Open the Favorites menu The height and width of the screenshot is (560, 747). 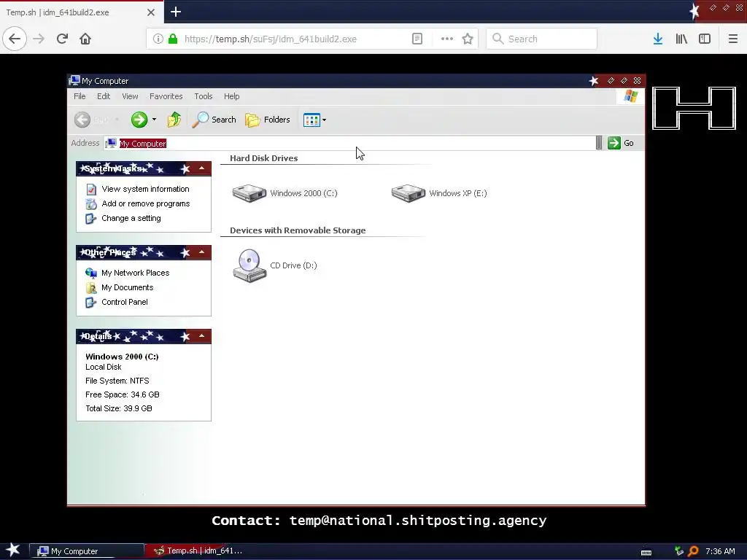166,96
